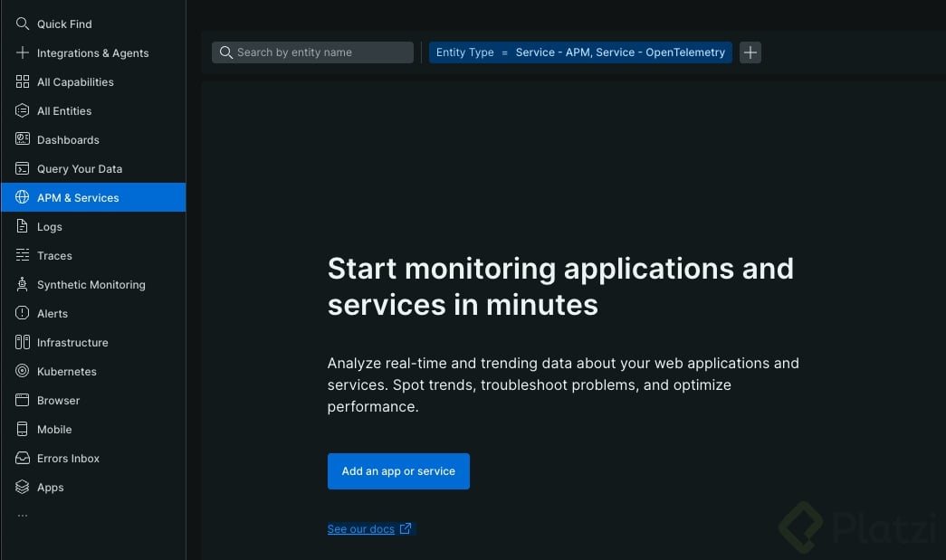Click the plus icon beside Integrations & Agents
Screen dimensions: 946x560
pos(23,52)
